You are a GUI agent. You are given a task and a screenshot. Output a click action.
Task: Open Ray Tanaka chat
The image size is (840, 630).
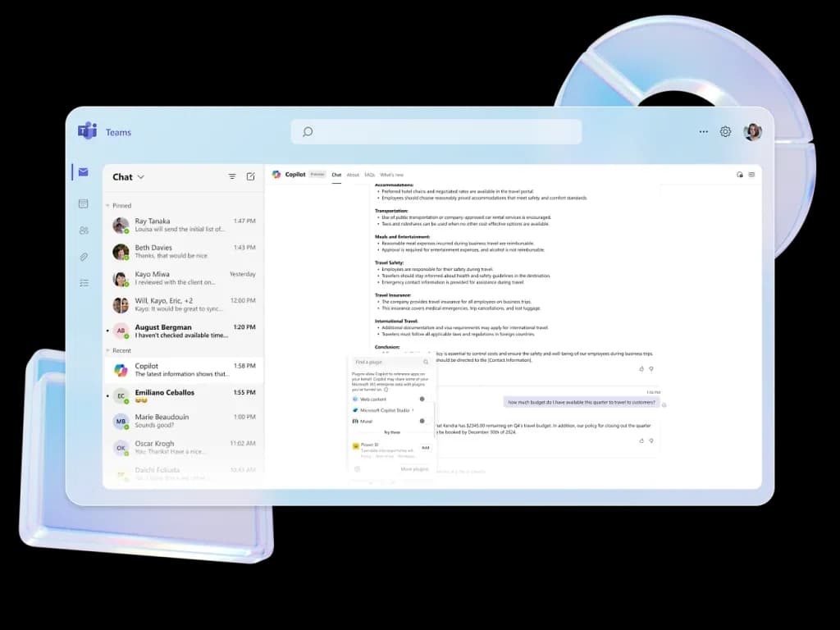click(x=183, y=225)
